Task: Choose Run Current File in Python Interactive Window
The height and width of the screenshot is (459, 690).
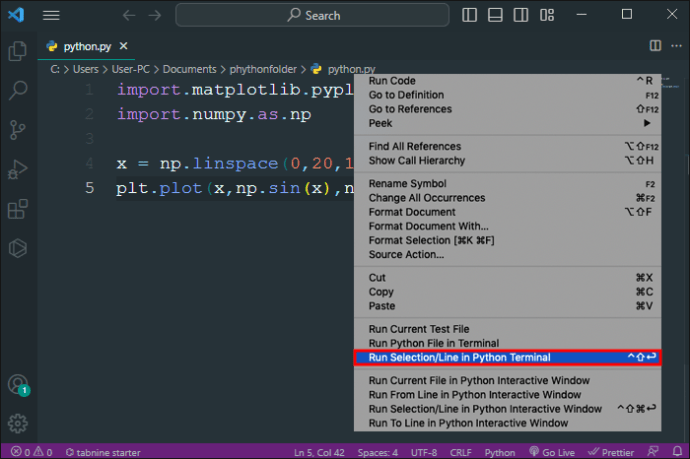Action: (507, 381)
